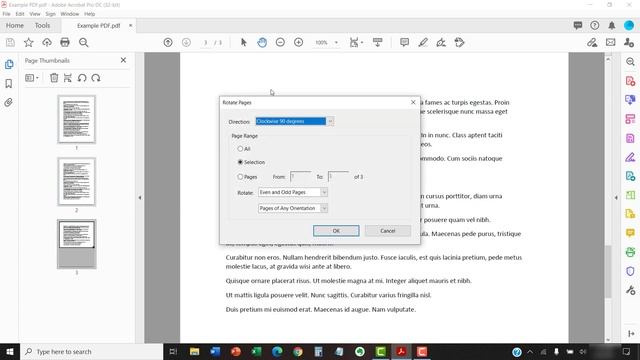The height and width of the screenshot is (360, 640).
Task: Activate the Selection arrow tool
Action: [244, 42]
